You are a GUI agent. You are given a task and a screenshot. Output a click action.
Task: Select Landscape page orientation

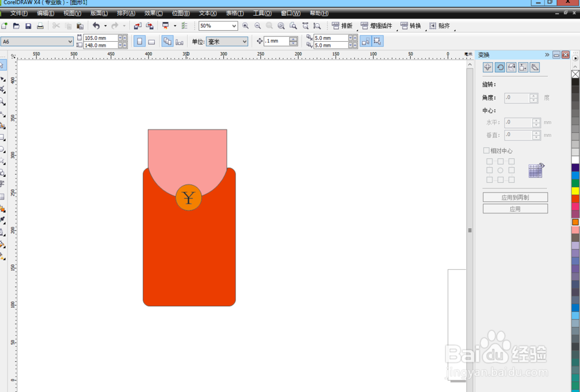[x=151, y=41]
